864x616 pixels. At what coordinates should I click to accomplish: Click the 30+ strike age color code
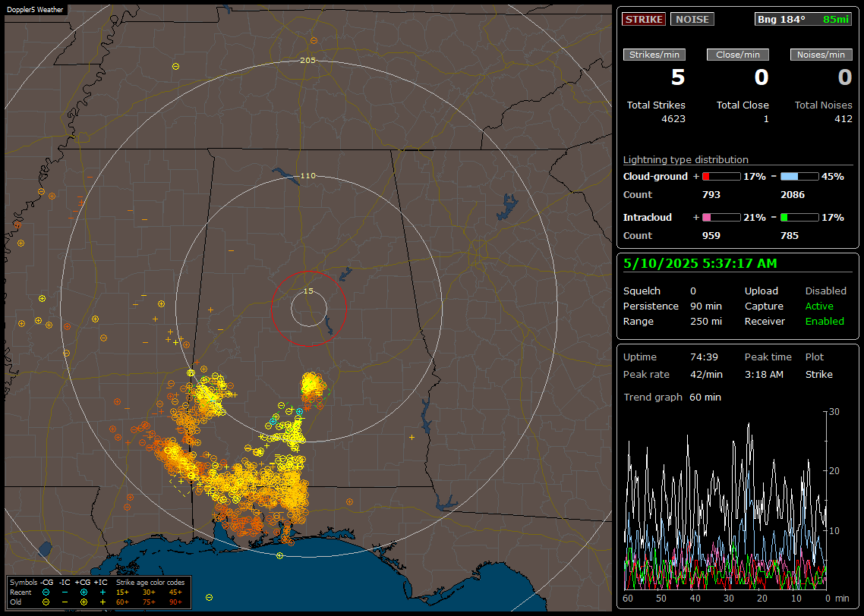pyautogui.click(x=149, y=592)
